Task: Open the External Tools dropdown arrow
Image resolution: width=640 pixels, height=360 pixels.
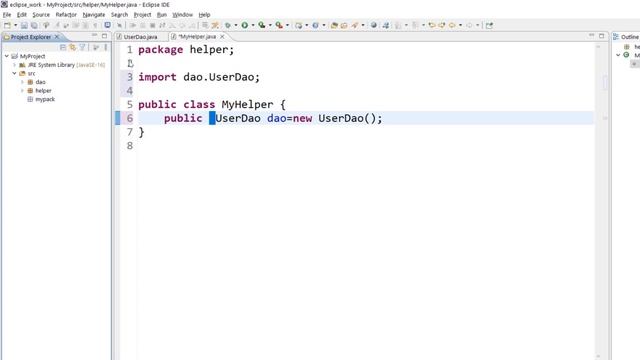Action: click(287, 25)
